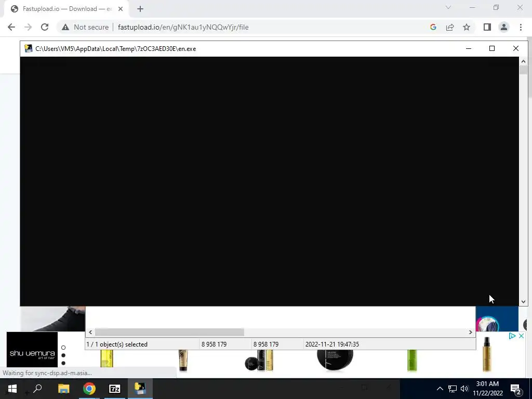
Task: Open the Not secure site info warning
Action: [x=85, y=27]
